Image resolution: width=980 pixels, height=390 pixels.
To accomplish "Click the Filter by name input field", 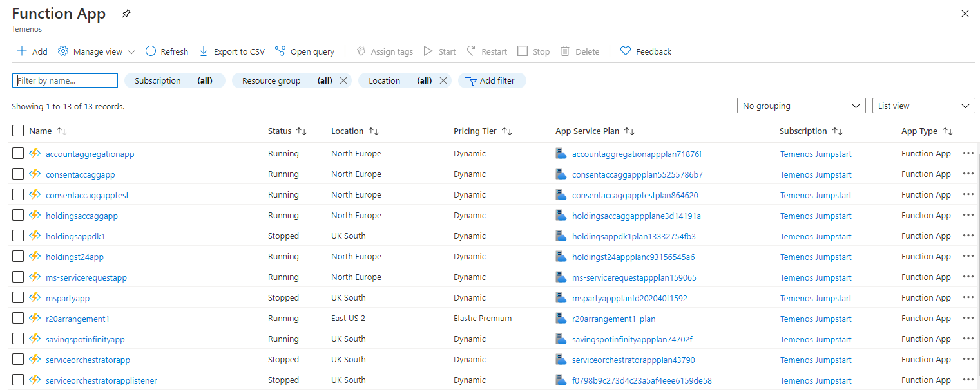I will 64,80.
